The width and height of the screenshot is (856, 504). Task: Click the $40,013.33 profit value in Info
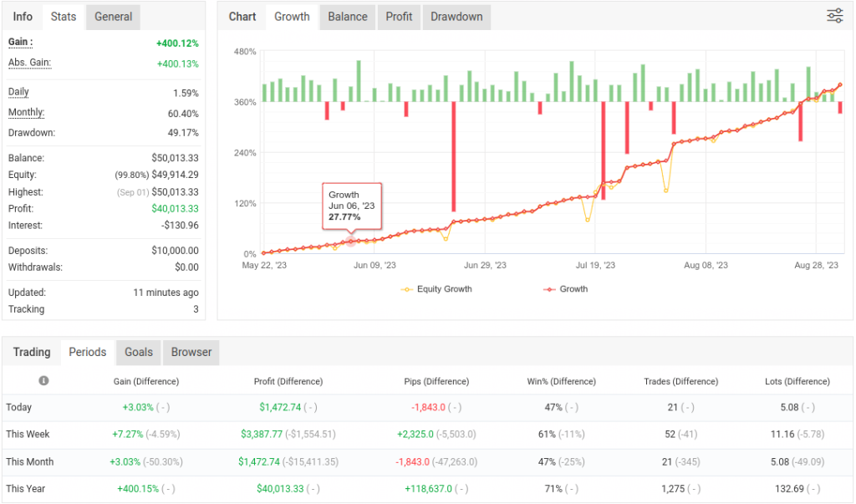pos(175,209)
